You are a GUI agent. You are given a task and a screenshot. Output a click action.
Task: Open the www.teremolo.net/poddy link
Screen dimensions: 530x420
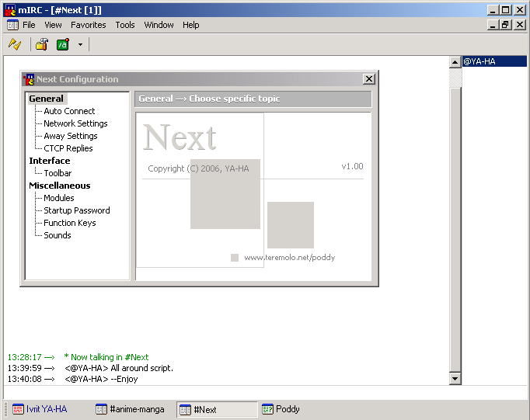coord(289,258)
